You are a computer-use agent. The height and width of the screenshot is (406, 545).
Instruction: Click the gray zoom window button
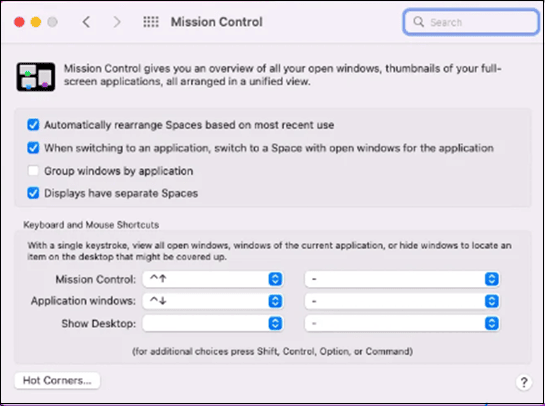(52, 22)
